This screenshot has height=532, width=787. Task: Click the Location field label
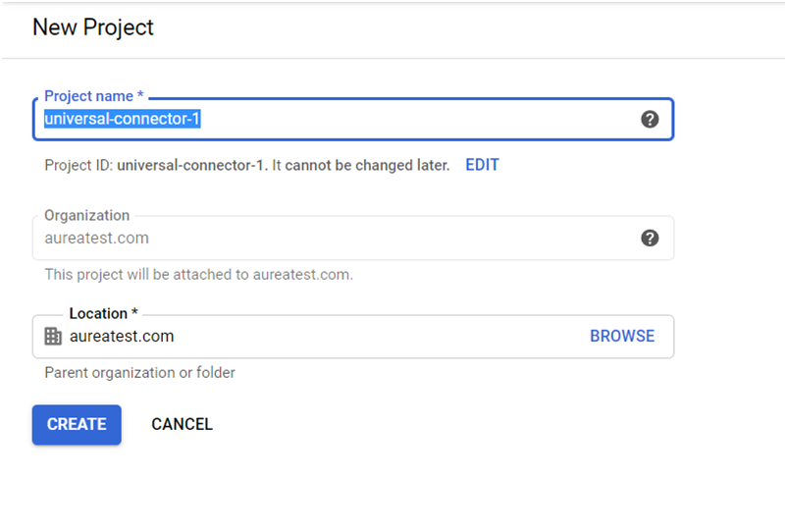(x=103, y=314)
